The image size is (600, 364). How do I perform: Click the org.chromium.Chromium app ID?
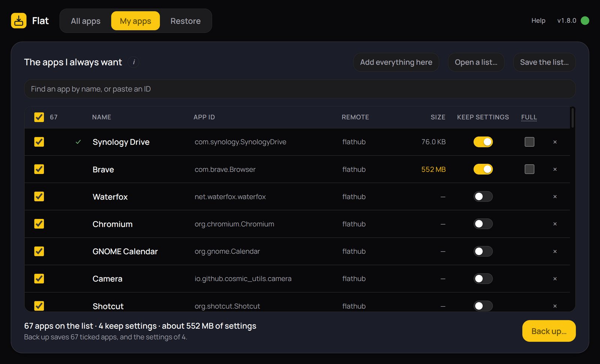(x=234, y=224)
